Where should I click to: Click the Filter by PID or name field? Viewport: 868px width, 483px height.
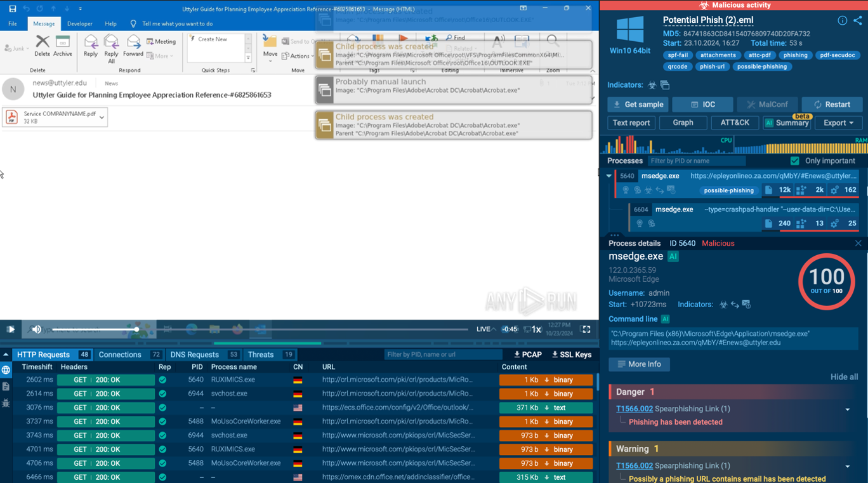coord(697,161)
